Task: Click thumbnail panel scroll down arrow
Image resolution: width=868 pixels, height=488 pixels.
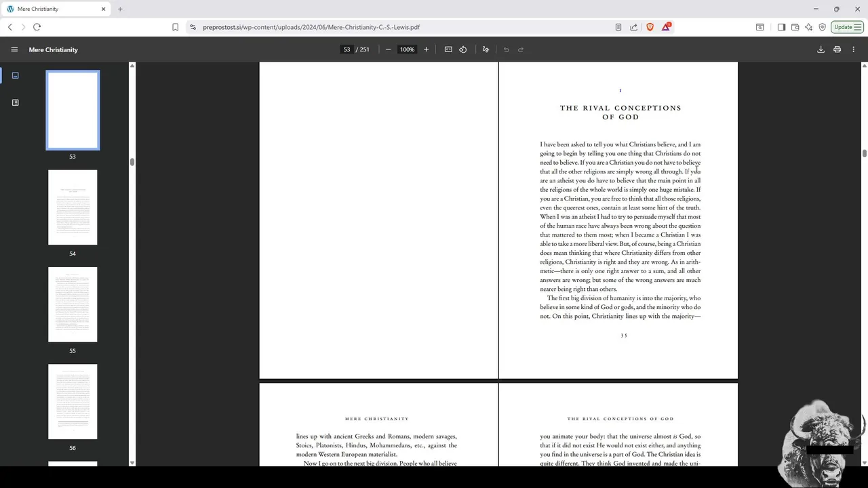Action: pos(132,463)
